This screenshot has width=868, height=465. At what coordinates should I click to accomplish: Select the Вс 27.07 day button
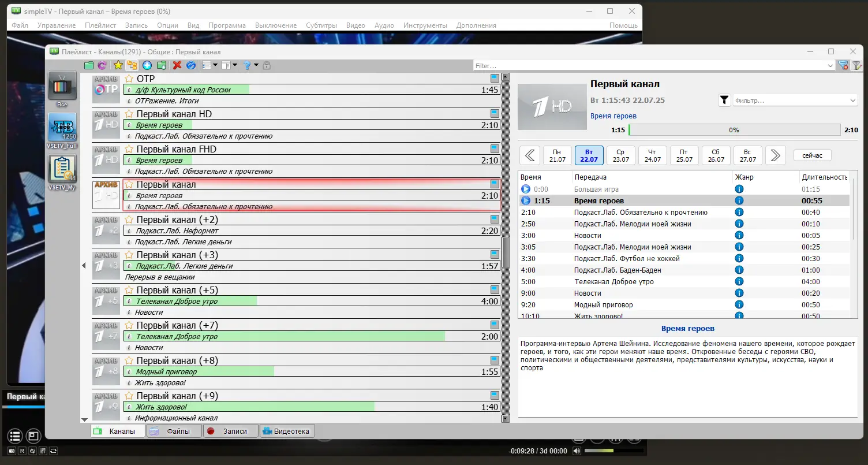pos(748,155)
